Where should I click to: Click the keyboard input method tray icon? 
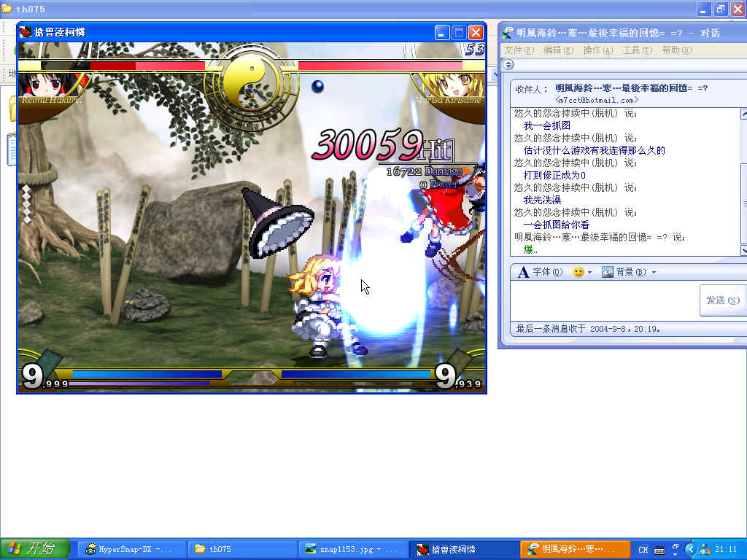pos(659,550)
